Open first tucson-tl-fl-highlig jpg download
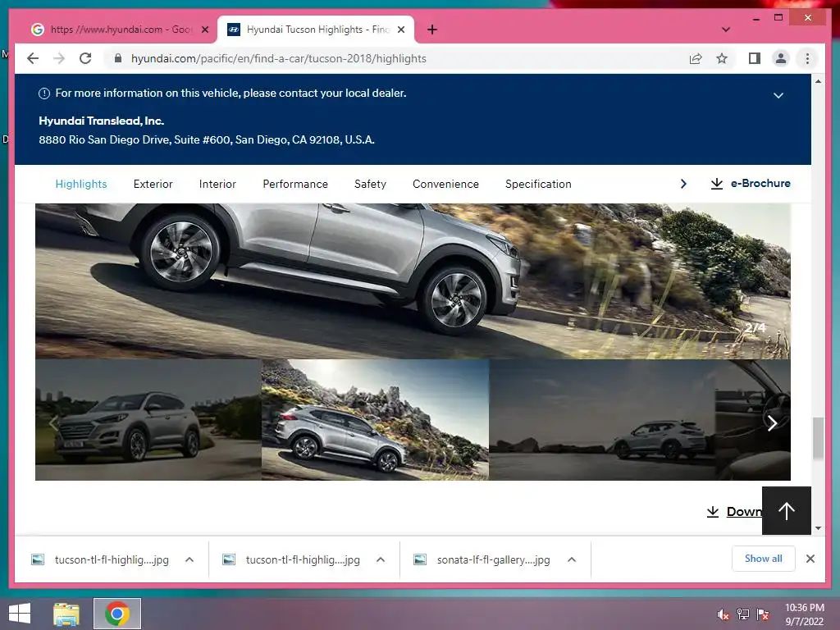Viewport: 840px width, 630px height. coord(100,559)
